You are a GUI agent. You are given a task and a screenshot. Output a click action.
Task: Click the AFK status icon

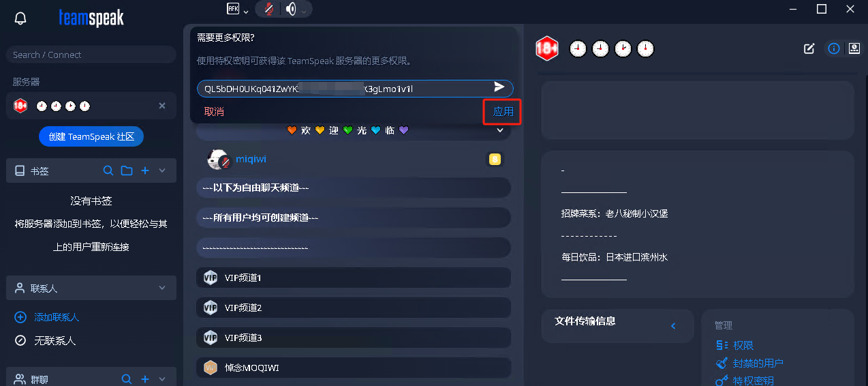(233, 9)
